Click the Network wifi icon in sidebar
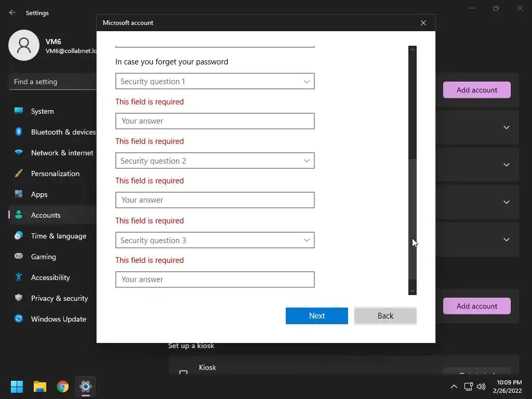 [19, 153]
